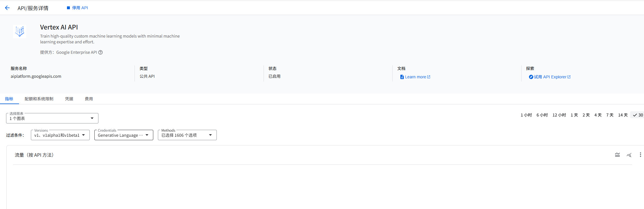The image size is (644, 209).
Task: Choose the 12 小时 time range
Action: (559, 115)
